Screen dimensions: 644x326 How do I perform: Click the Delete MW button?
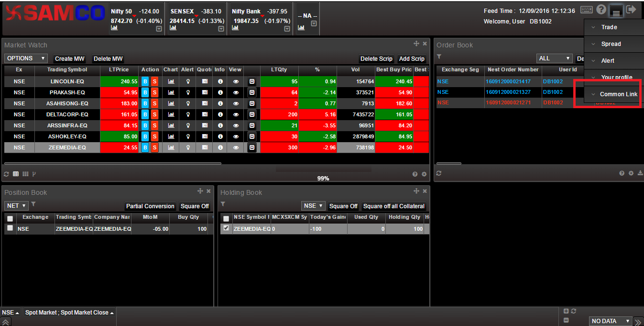click(x=108, y=59)
